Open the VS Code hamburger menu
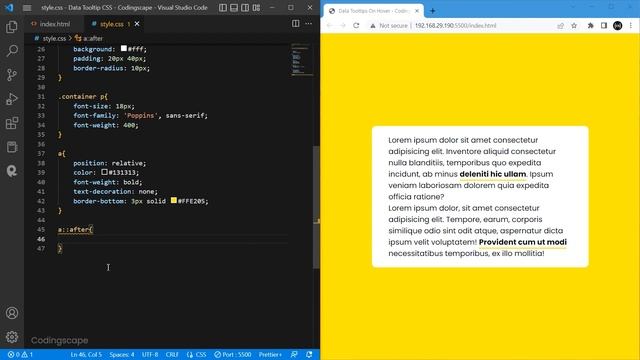Screen dimensions: 640x360 coord(27,8)
